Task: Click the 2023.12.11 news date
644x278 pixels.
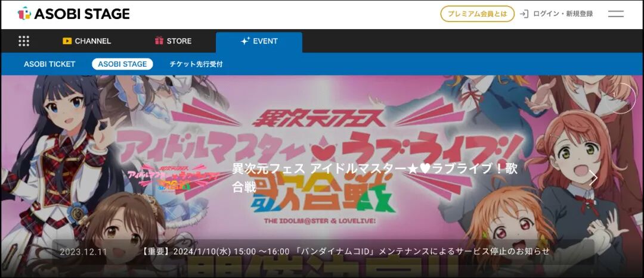Action: [x=83, y=252]
